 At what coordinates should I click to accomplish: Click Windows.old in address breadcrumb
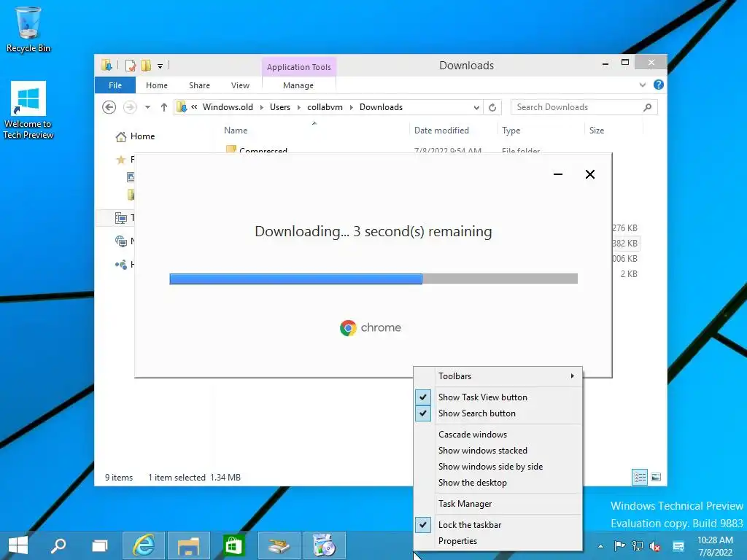pyautogui.click(x=228, y=107)
